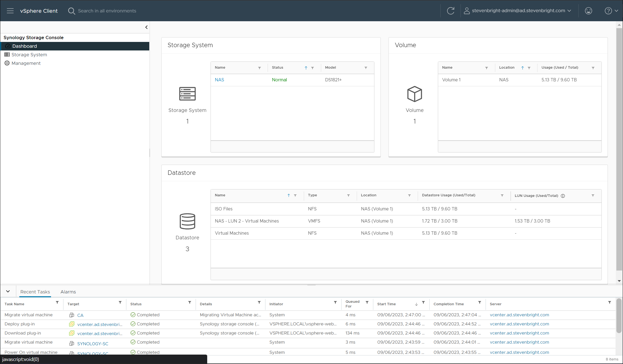Collapse the Recent Tasks bottom panel
This screenshot has width=623, height=364.
(8, 291)
